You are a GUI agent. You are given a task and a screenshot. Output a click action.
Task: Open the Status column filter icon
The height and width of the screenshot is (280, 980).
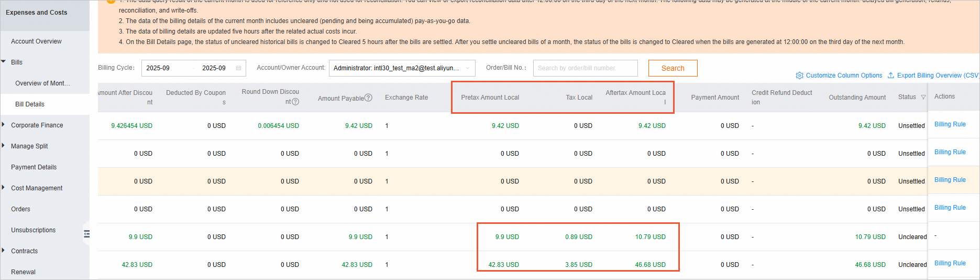point(923,97)
